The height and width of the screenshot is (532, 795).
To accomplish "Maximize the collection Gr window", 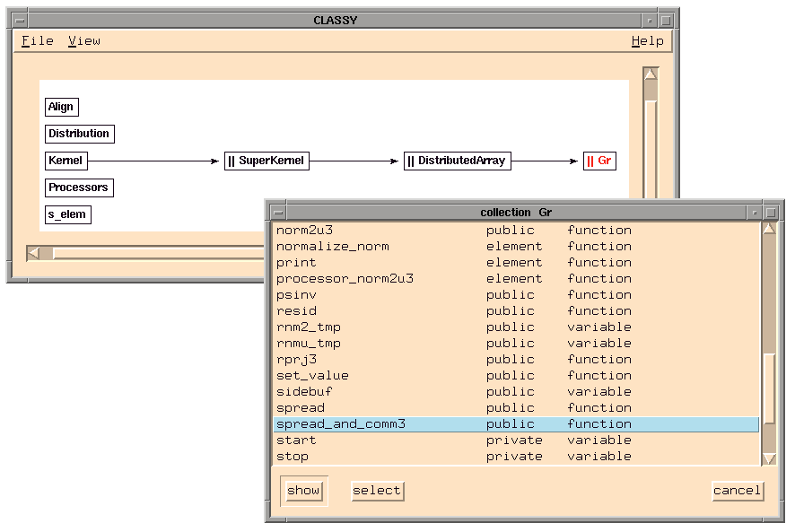I will (x=771, y=213).
